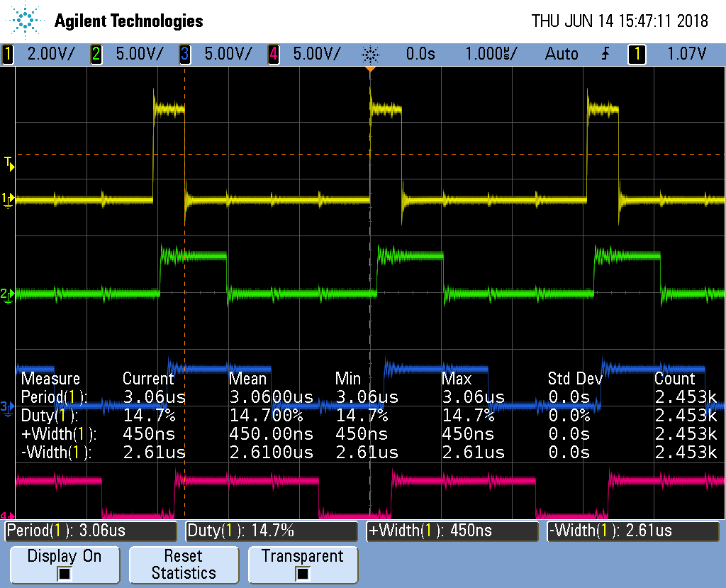This screenshot has height=588, width=726.
Task: Click the Agilent Technologies logo
Action: (x=103, y=21)
